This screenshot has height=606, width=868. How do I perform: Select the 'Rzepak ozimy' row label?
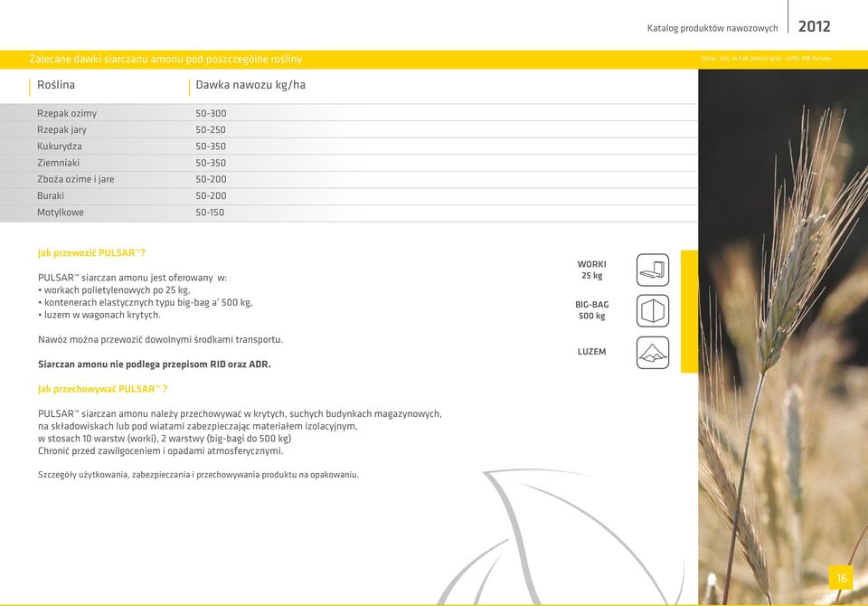coord(67,113)
